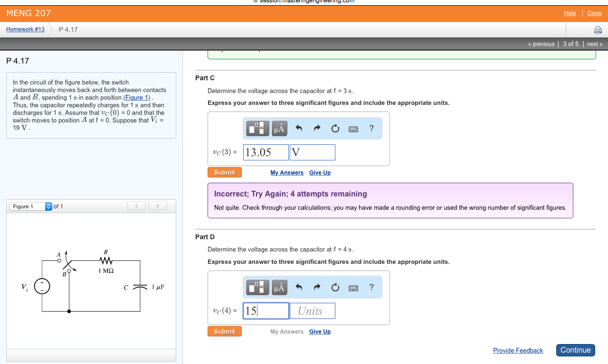Click help question mark in Part D toolbar
The height and width of the screenshot is (364, 608).
click(x=371, y=287)
